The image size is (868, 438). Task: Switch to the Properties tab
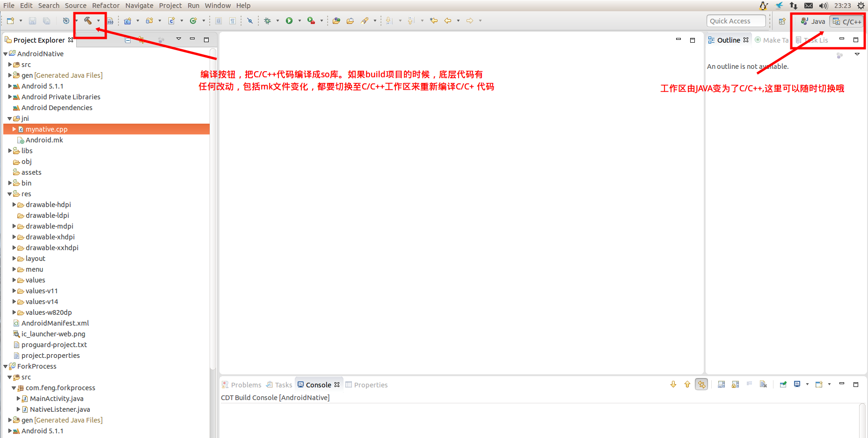pyautogui.click(x=366, y=385)
